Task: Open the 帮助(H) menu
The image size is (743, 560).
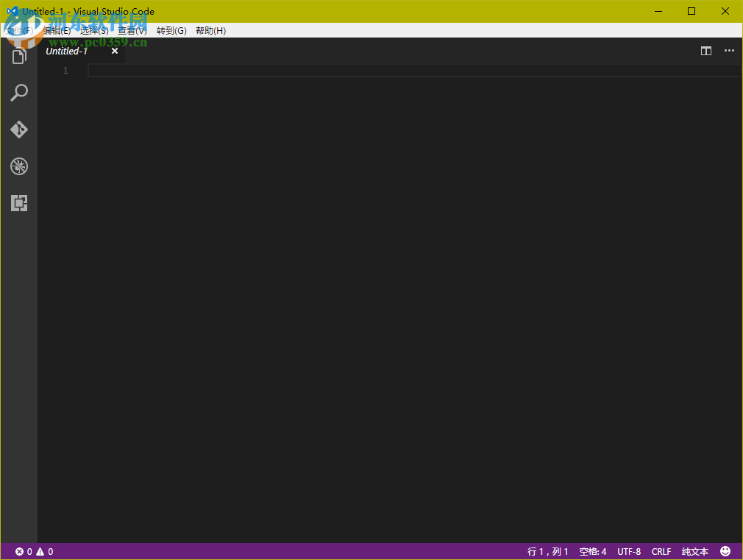Action: coord(209,30)
